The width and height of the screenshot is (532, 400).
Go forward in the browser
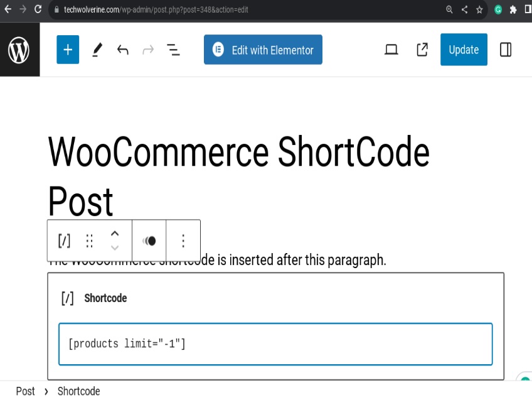pos(23,9)
